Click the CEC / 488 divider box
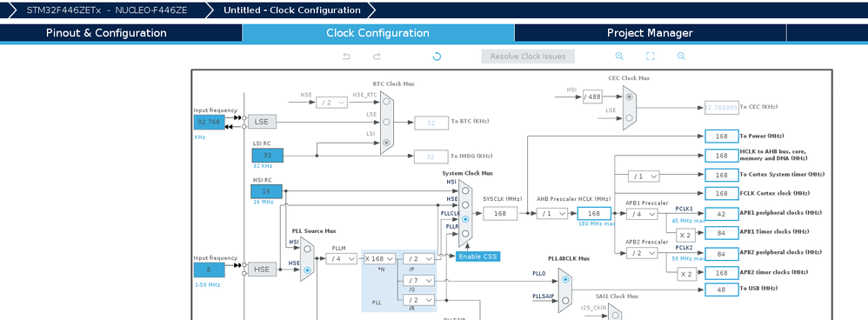 tap(592, 97)
